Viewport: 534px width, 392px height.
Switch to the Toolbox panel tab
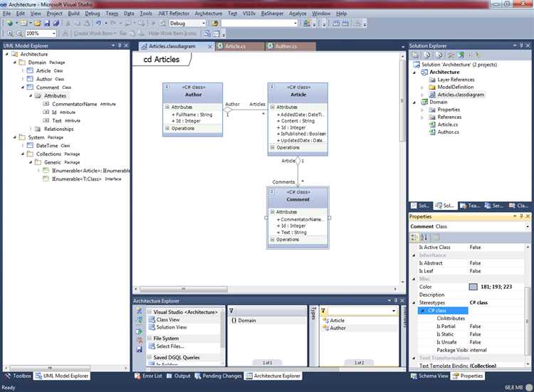(18, 376)
